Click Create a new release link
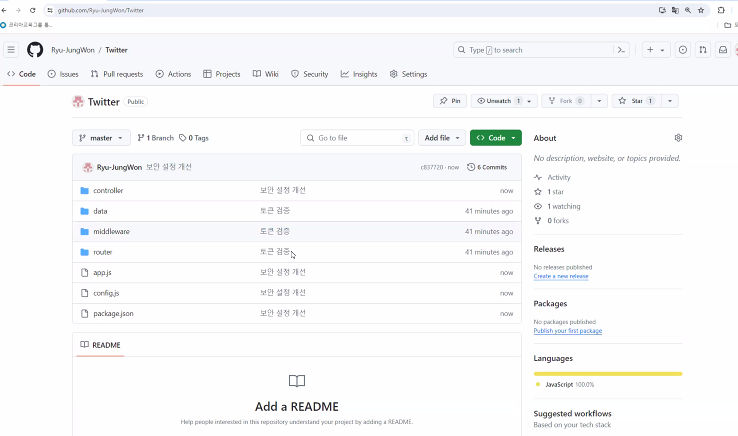 561,276
